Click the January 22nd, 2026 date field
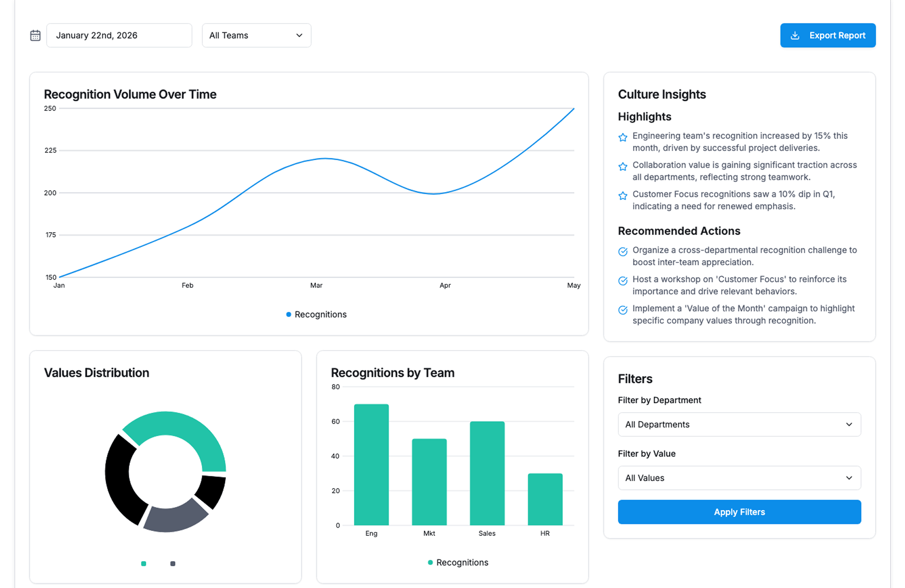The image size is (905, 588). [119, 35]
